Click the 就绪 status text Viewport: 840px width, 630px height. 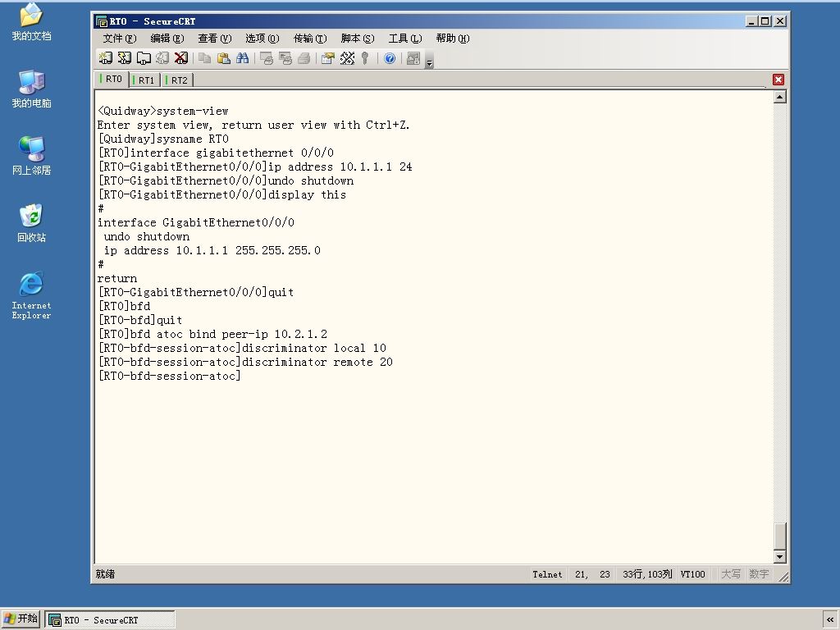[x=106, y=574]
